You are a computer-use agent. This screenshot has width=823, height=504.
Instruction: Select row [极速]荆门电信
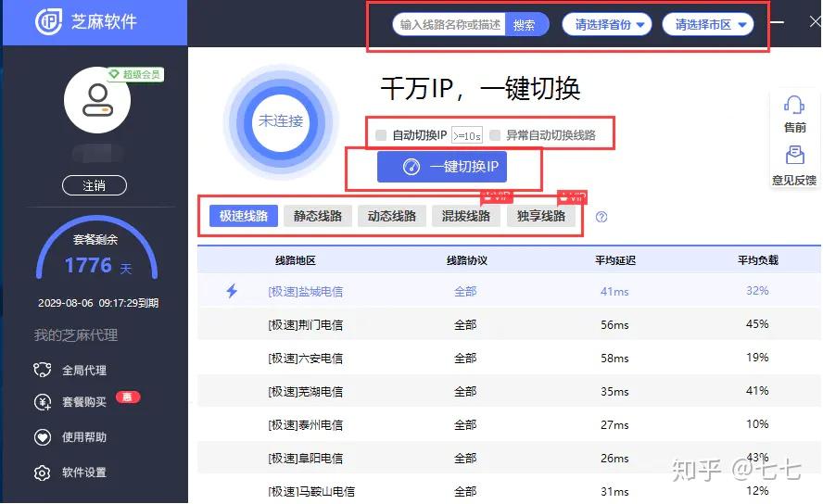[x=509, y=324]
